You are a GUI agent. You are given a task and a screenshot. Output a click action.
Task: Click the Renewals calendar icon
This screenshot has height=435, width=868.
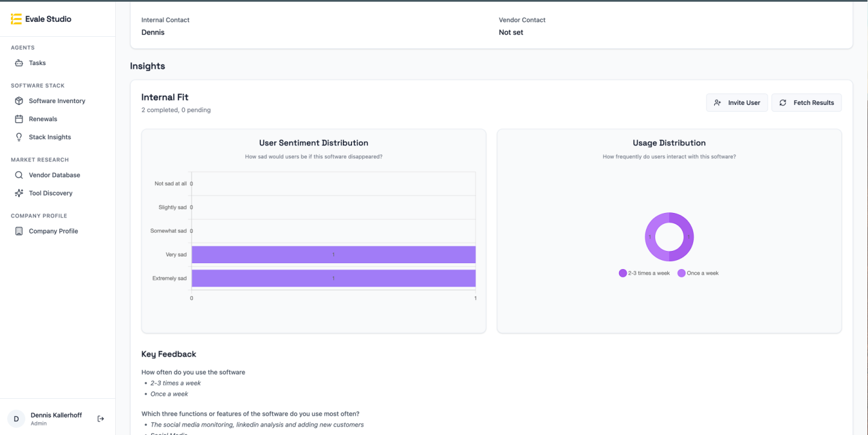point(18,119)
